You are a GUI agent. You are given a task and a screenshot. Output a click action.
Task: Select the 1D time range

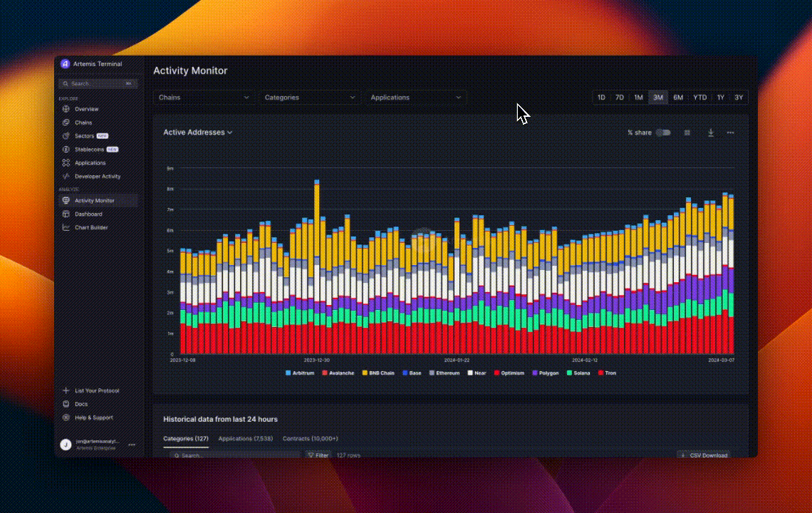click(601, 98)
